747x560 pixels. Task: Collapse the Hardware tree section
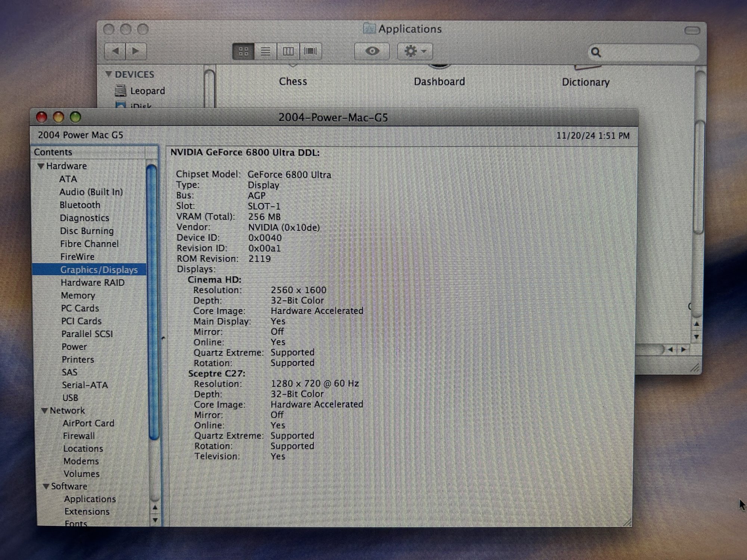click(x=41, y=166)
